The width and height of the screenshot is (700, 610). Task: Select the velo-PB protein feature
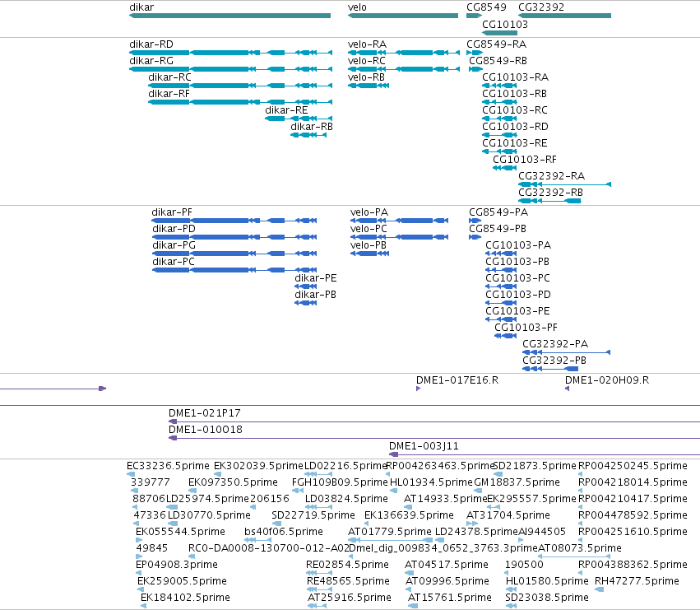[x=369, y=254]
